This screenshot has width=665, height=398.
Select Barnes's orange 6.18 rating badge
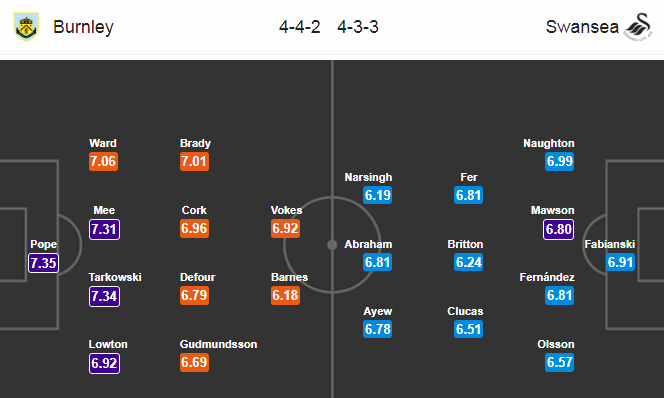pyautogui.click(x=285, y=295)
